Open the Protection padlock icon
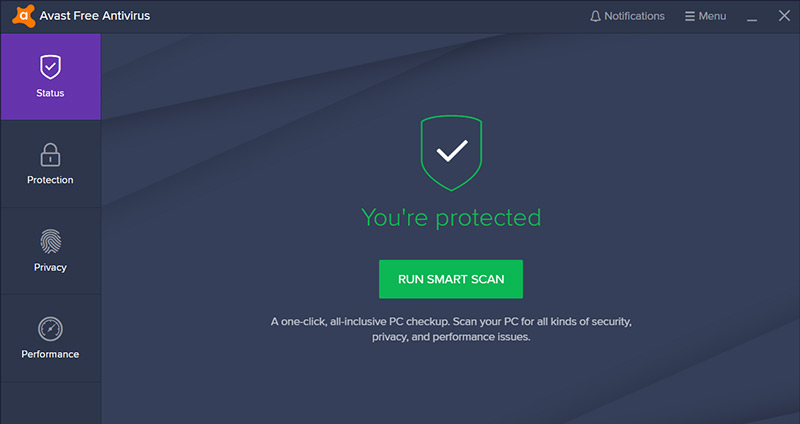Viewport: 800px width, 424px height. coord(50,155)
